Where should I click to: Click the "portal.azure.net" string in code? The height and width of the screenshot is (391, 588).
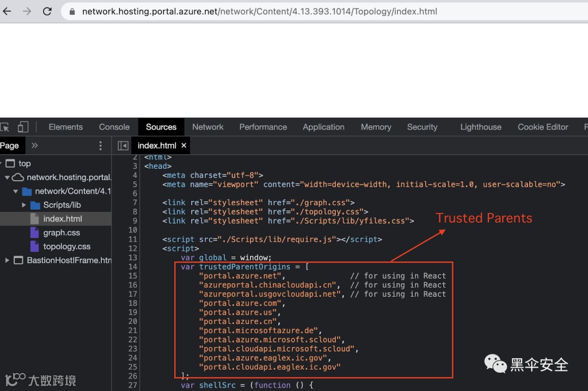(x=240, y=276)
